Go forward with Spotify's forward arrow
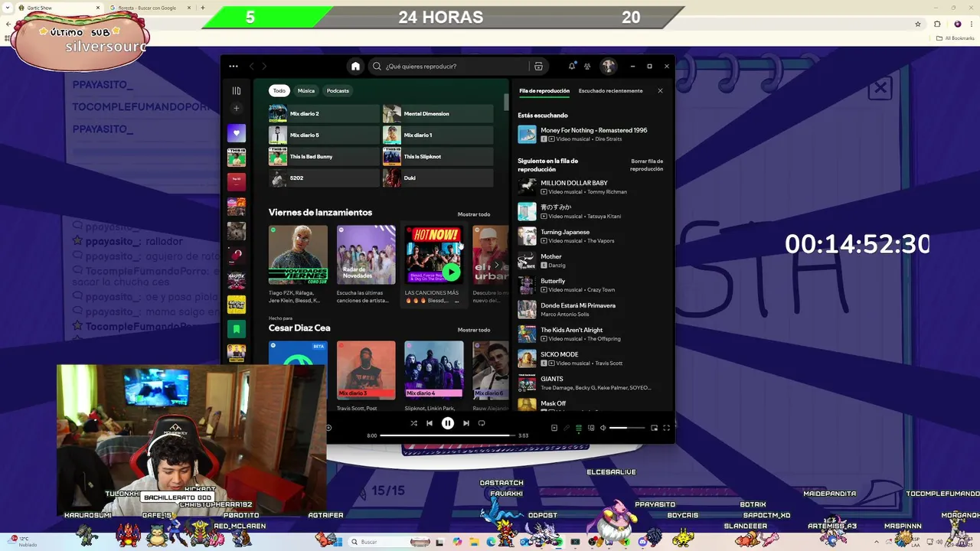Screen dimensions: 980x551 pyautogui.click(x=264, y=67)
